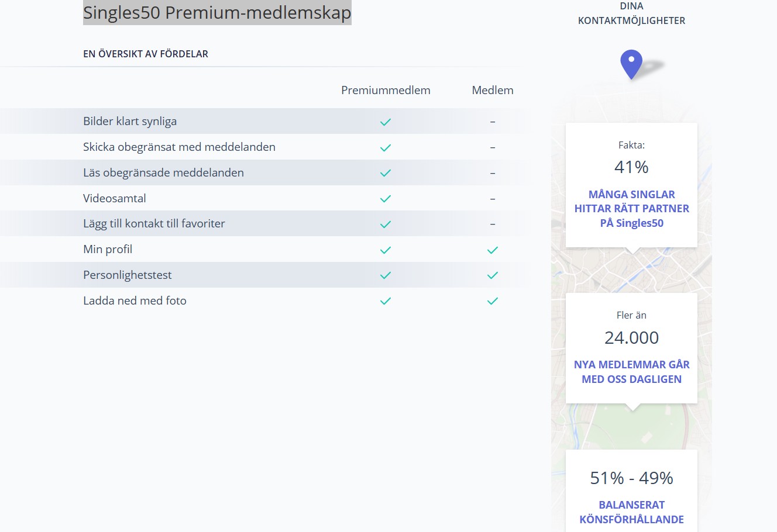The image size is (777, 532).
Task: Click Premiummedlem checkmark for Ladda ned med foto
Action: (x=386, y=301)
